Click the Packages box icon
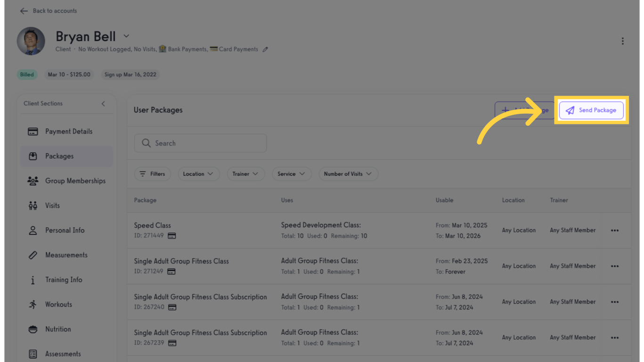This screenshot has height=362, width=644. point(33,156)
